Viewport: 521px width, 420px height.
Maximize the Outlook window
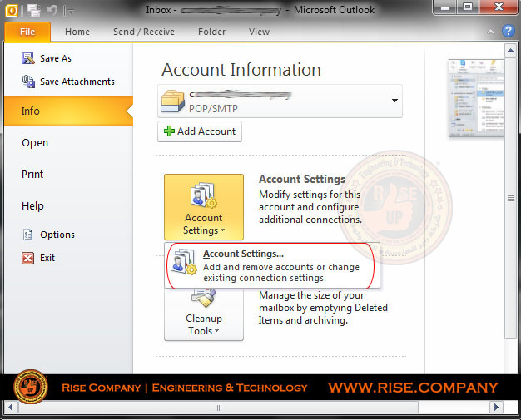click(468, 7)
